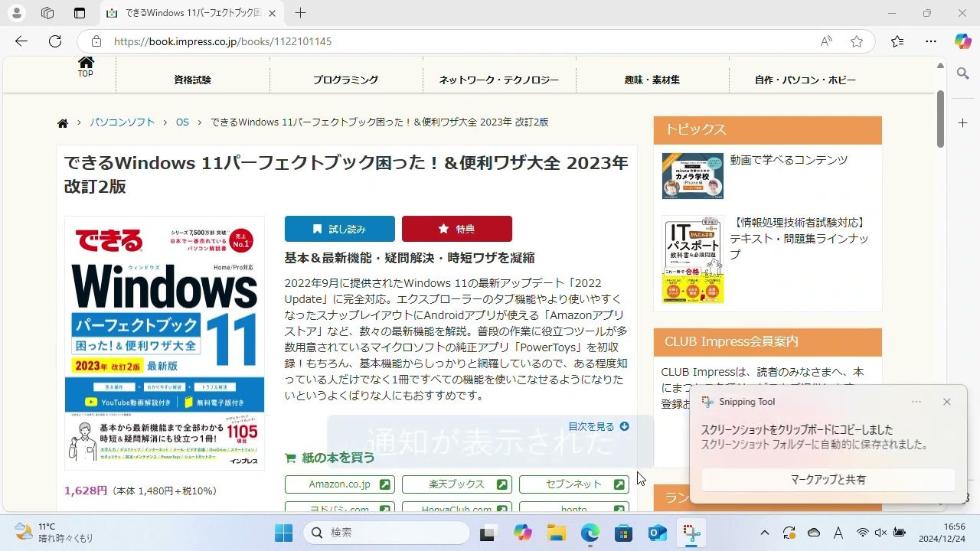The height and width of the screenshot is (551, 980).
Task: Dismiss the Snipping Tool notification
Action: 947,402
